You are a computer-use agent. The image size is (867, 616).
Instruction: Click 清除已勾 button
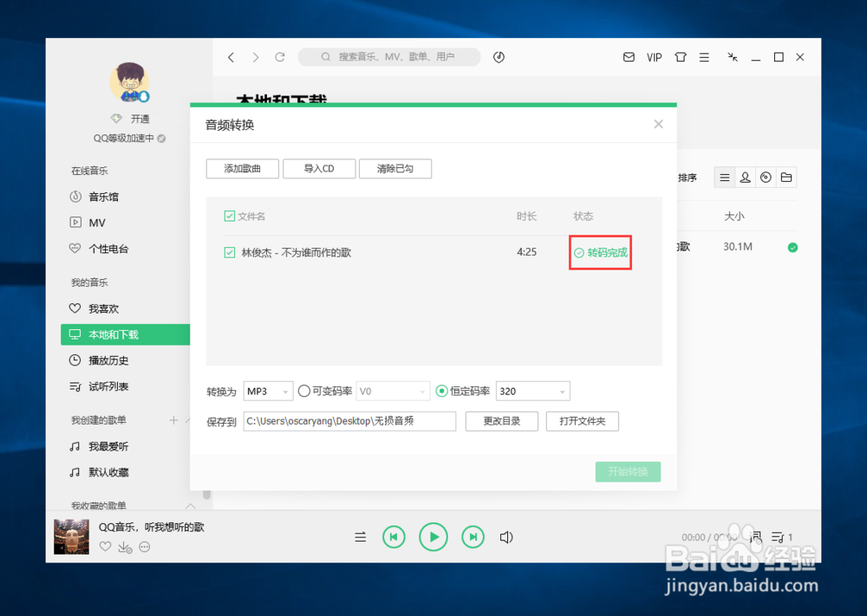(x=395, y=168)
